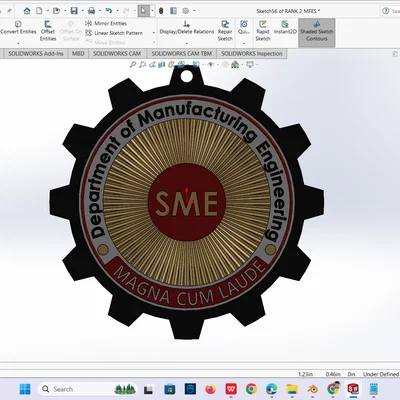Save the document with the Save icon
The image size is (400, 400).
click(x=74, y=11)
